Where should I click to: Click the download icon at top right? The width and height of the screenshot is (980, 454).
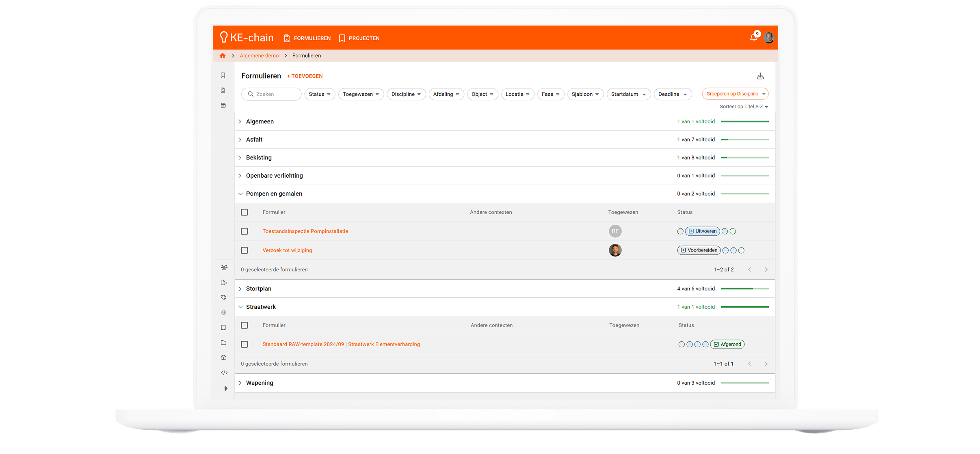[760, 76]
